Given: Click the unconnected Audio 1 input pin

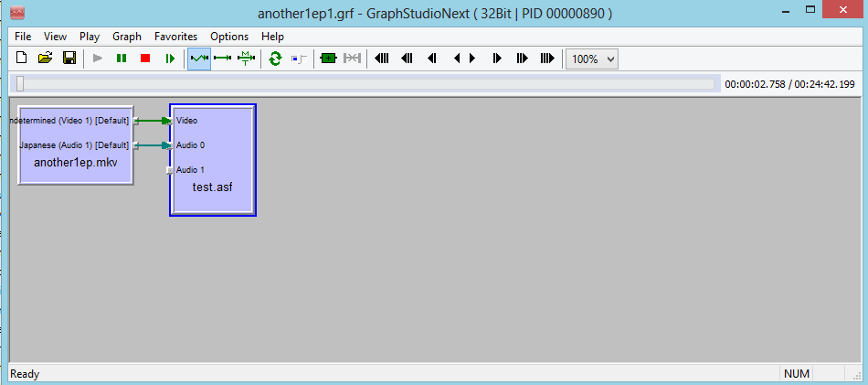Looking at the screenshot, I should (170, 171).
